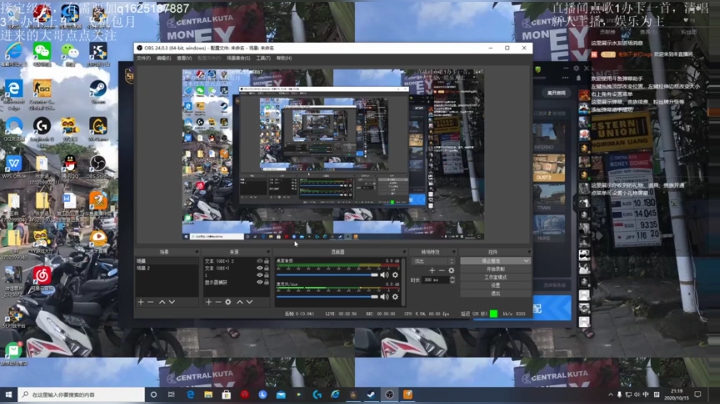Open transition properties gear icon
720x404 pixels.
(451, 270)
